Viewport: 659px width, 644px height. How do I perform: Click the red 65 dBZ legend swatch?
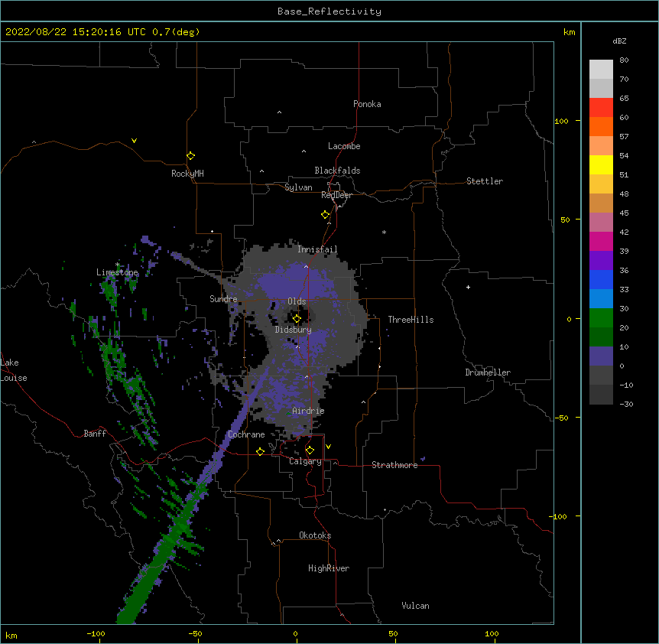point(601,107)
